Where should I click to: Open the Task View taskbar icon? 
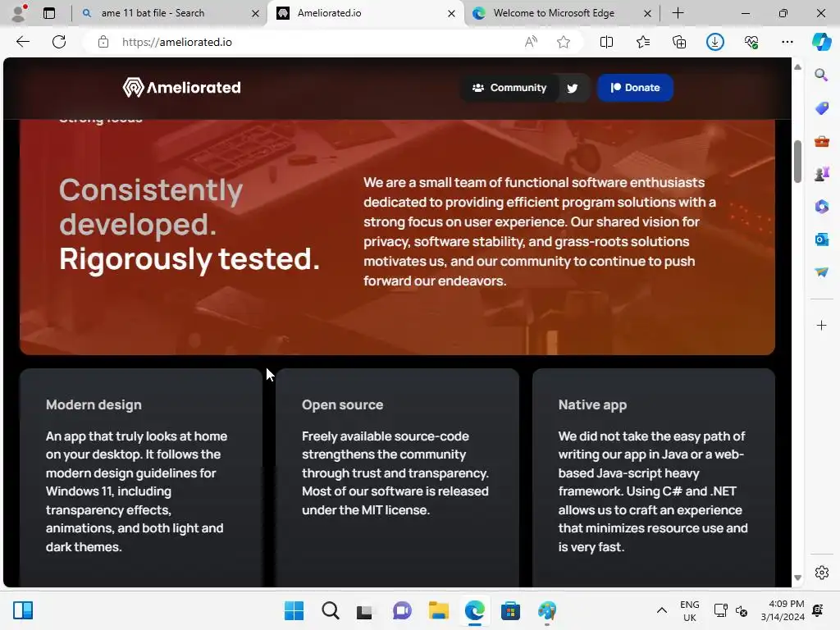(365, 610)
